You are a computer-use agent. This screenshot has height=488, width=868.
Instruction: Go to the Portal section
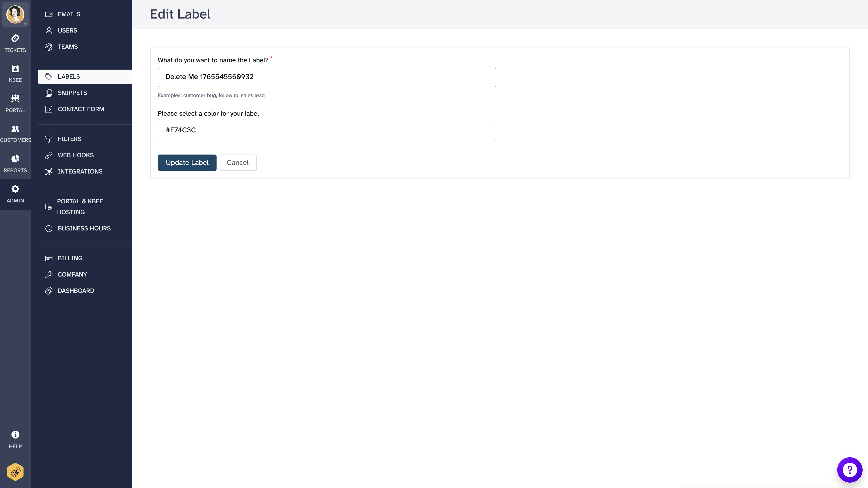(x=15, y=103)
